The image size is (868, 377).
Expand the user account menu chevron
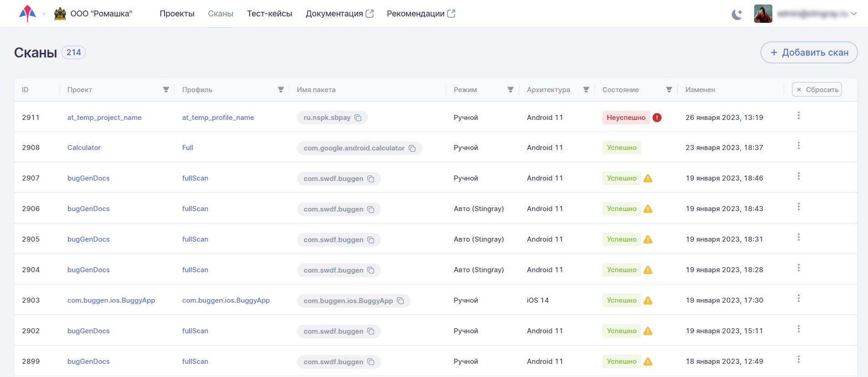pyautogui.click(x=854, y=14)
